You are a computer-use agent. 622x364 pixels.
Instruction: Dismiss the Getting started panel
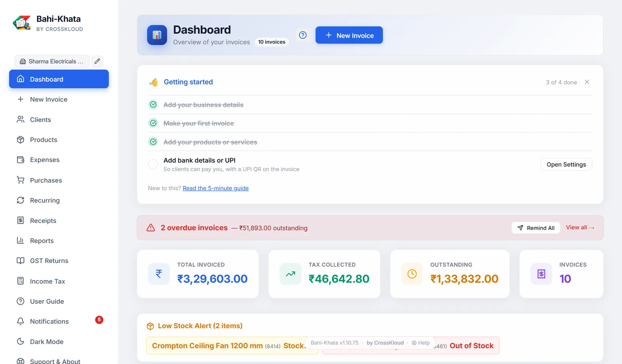(x=587, y=82)
